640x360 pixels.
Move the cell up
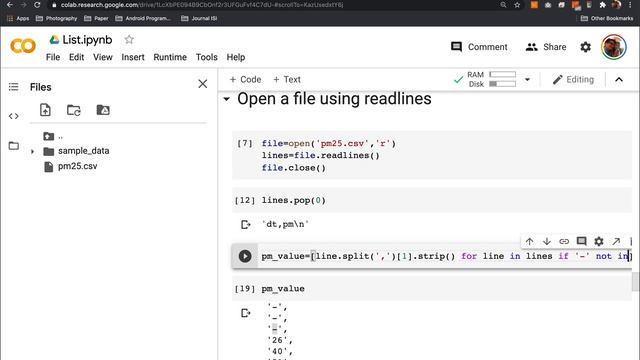coord(529,242)
